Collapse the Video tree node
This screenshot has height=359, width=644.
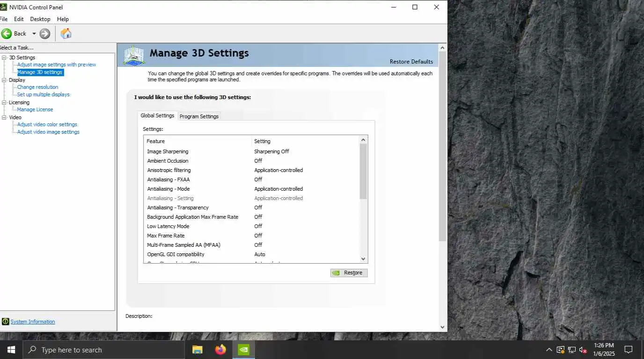pos(4,117)
